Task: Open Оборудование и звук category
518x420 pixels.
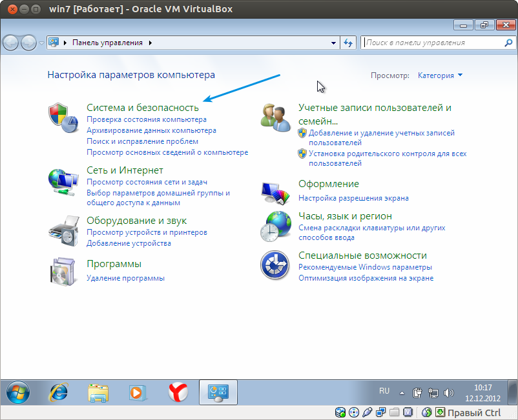Action: [x=136, y=221]
